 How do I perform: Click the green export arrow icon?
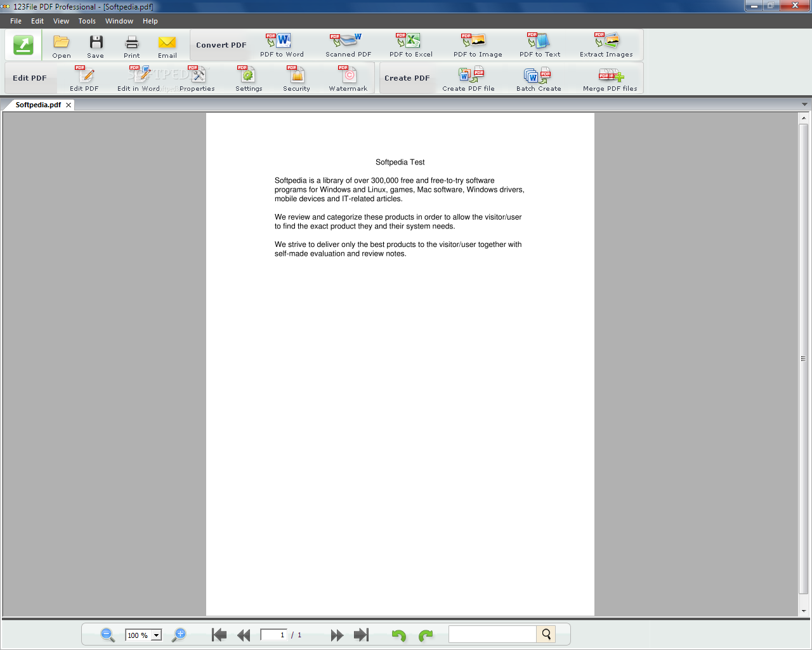point(23,45)
